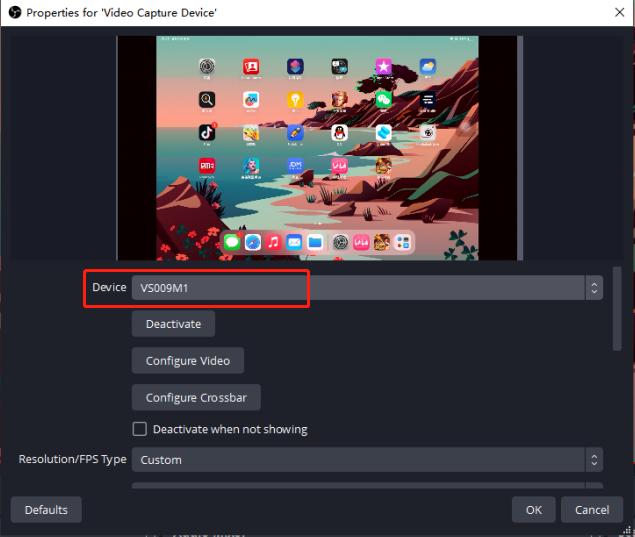Viewport: 635px width, 537px height.
Task: Click the TikTok icon in the preview
Action: 207,132
